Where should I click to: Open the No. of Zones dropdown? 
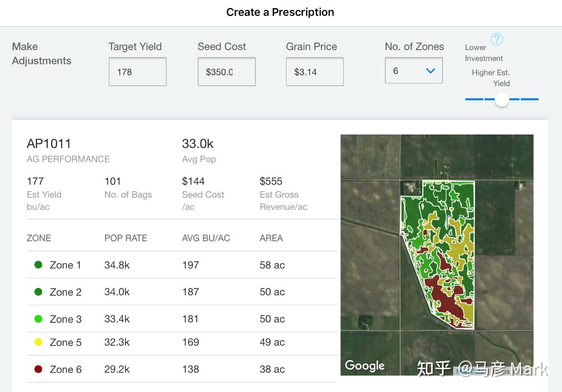click(414, 71)
